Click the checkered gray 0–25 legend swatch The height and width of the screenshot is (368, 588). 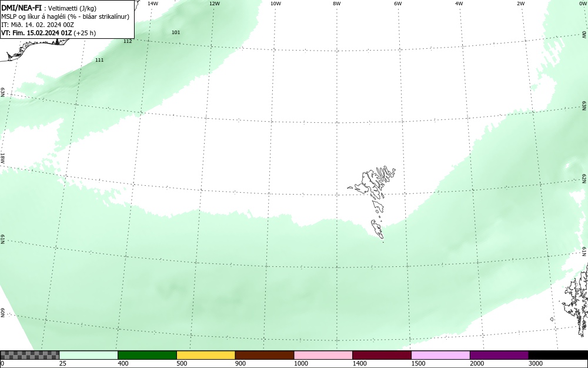tap(29, 355)
